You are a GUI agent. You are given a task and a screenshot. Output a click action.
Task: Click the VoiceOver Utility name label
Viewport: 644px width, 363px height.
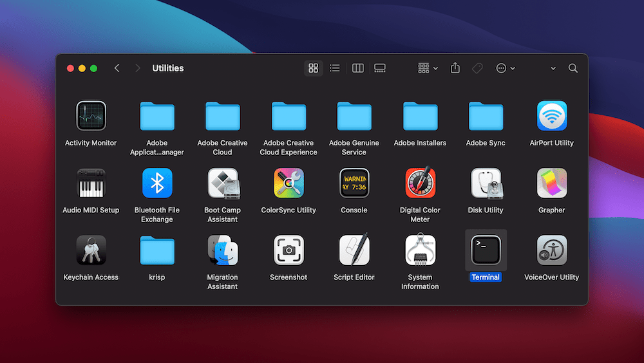552,277
